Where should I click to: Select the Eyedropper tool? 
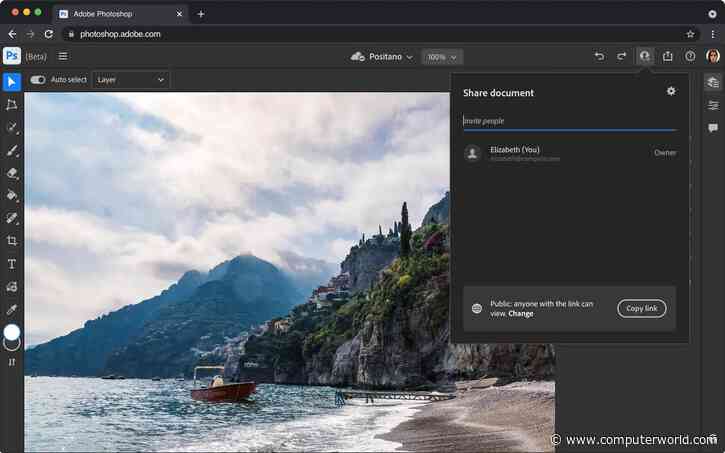(12, 309)
